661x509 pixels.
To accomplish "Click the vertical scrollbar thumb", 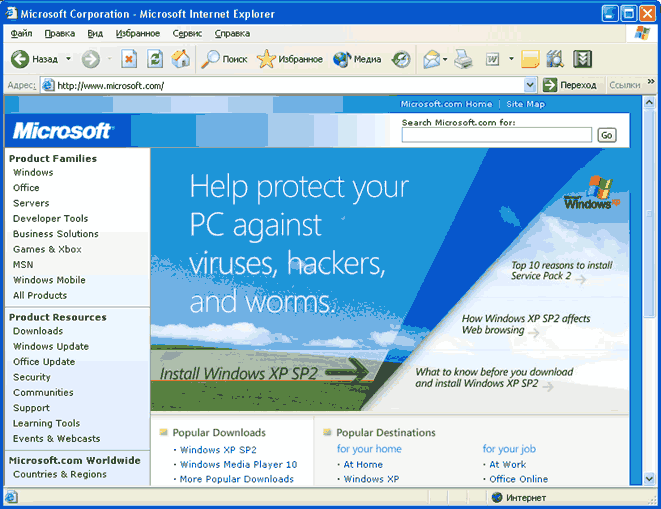I will click(649, 214).
